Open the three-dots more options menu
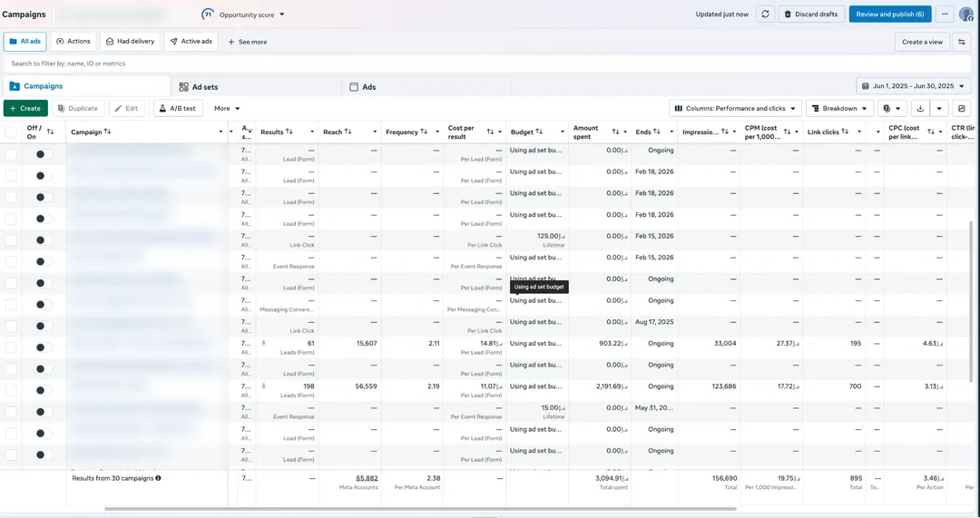This screenshot has width=980, height=518. [945, 15]
